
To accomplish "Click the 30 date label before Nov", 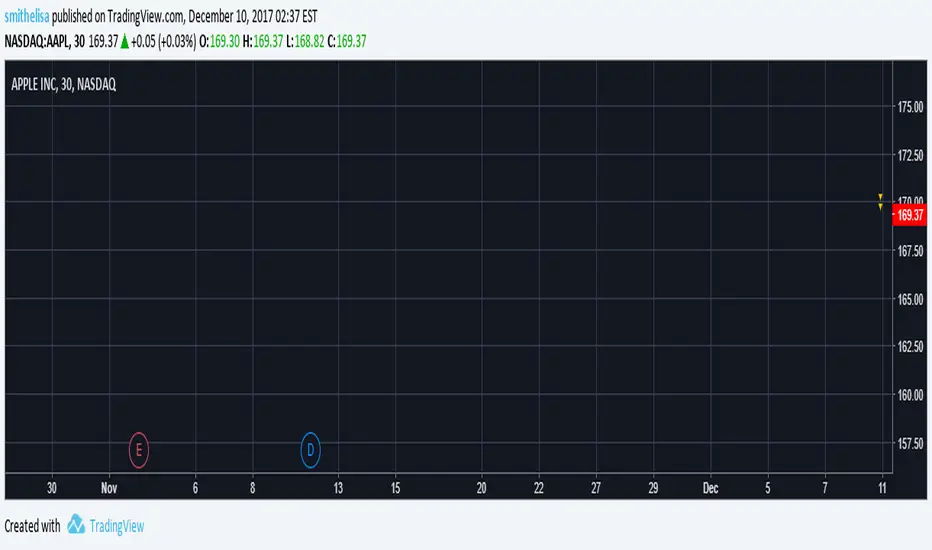I will (x=52, y=488).
